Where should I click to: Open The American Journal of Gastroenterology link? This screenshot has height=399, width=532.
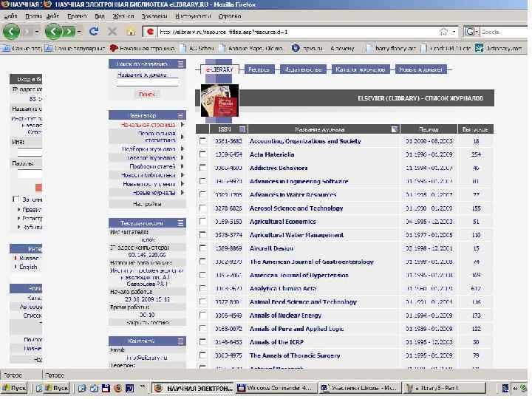[312, 262]
